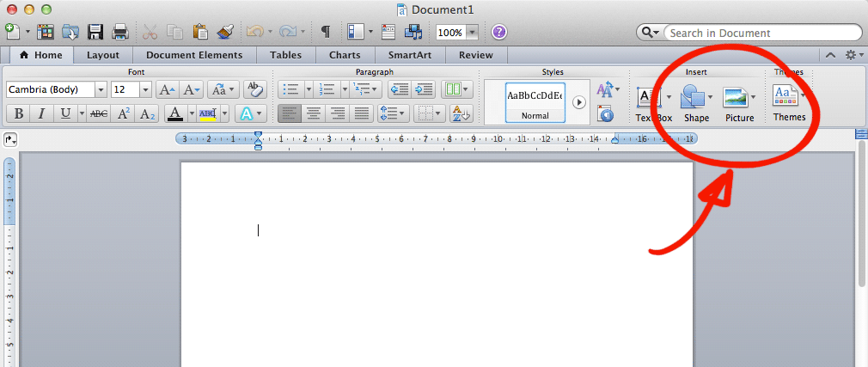The image size is (868, 367).
Task: Select the Normal style thumbnail
Action: click(x=535, y=102)
